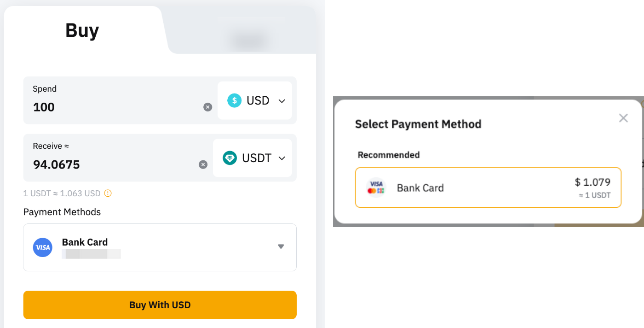Viewport: 644px width, 328px height.
Task: Click the $1.079 price in the dialog
Action: (x=592, y=182)
